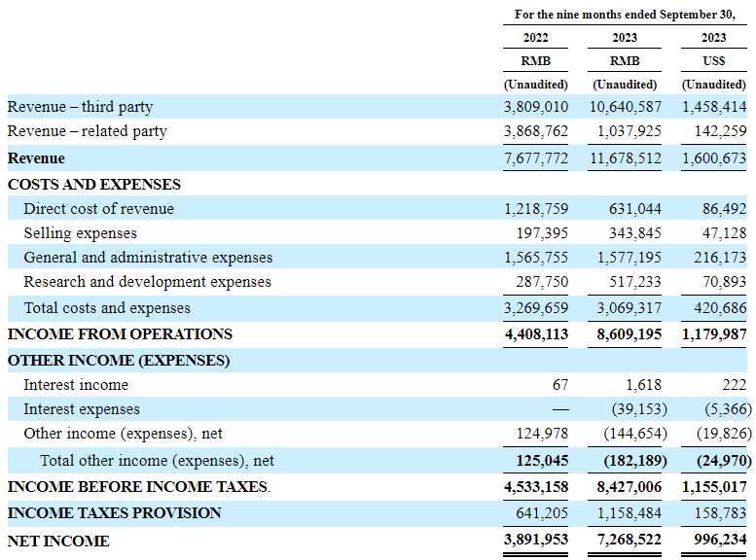This screenshot has height=560, width=756.
Task: Select tax provision value 1,158,484
Action: pyautogui.click(x=630, y=513)
